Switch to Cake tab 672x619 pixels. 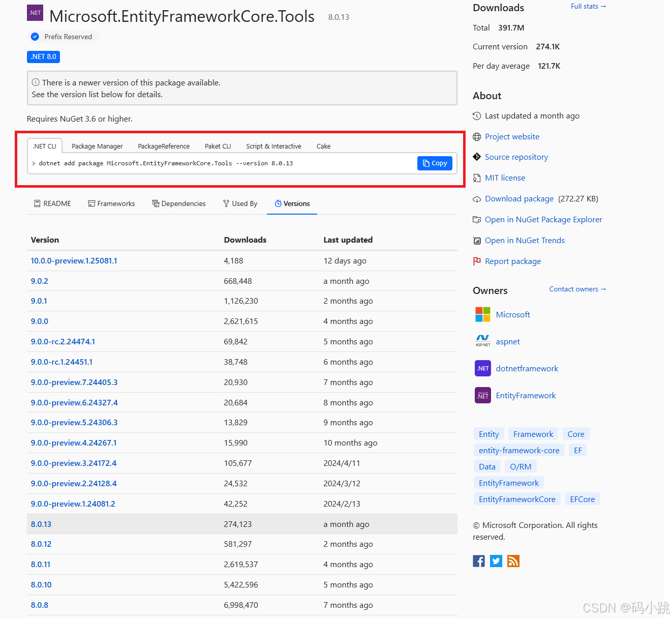[324, 146]
